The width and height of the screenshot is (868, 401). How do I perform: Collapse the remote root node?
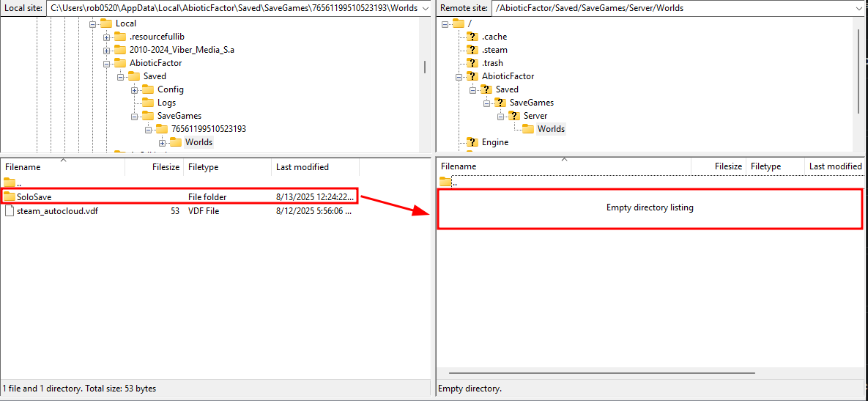445,23
